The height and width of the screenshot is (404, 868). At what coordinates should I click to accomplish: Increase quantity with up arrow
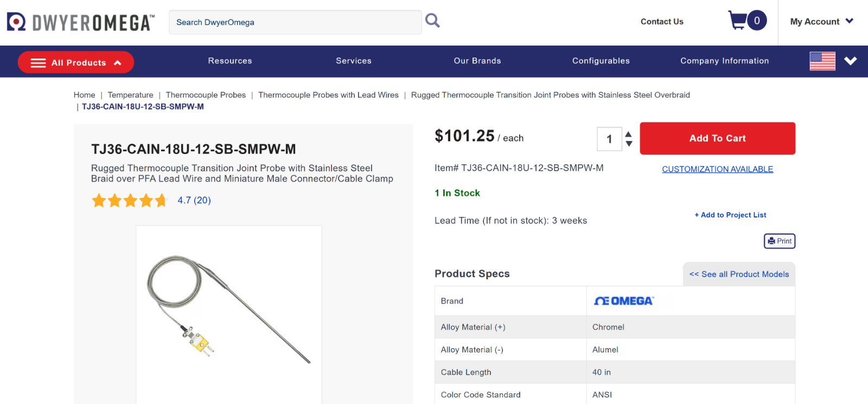coord(628,134)
